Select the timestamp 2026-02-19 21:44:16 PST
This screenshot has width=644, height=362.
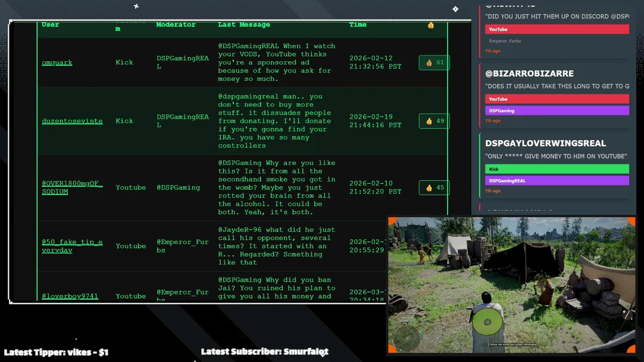[x=375, y=121]
